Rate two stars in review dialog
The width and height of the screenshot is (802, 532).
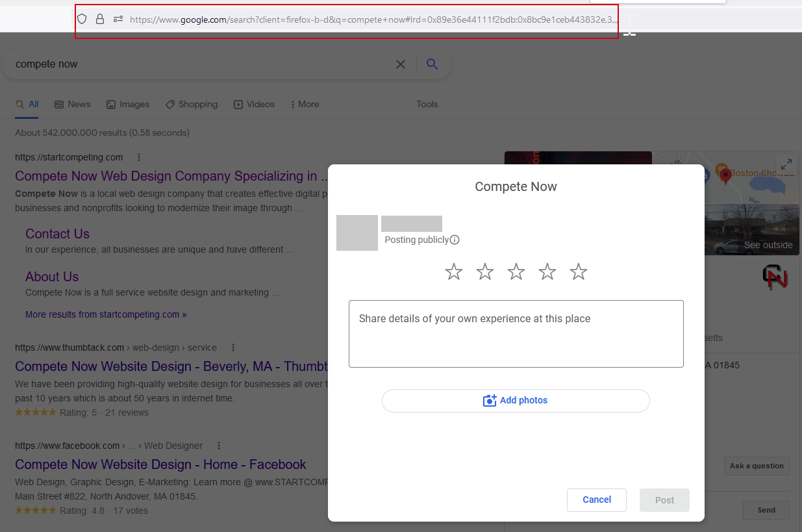485,272
